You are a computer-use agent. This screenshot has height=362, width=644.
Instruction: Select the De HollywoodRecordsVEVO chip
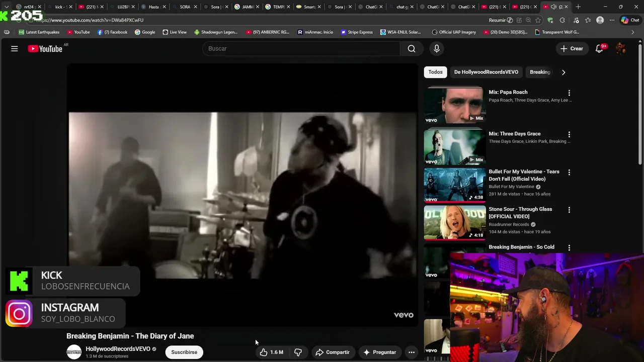(x=486, y=72)
